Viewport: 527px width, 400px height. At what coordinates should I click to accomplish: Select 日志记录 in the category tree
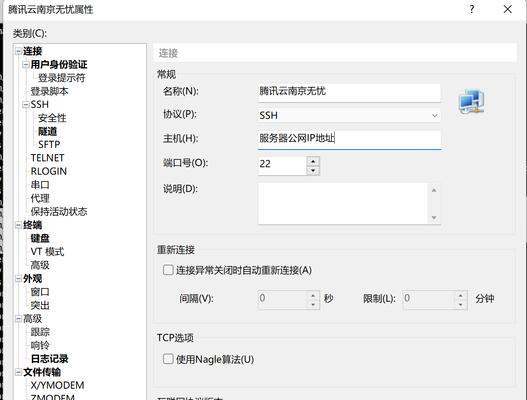[x=49, y=359]
